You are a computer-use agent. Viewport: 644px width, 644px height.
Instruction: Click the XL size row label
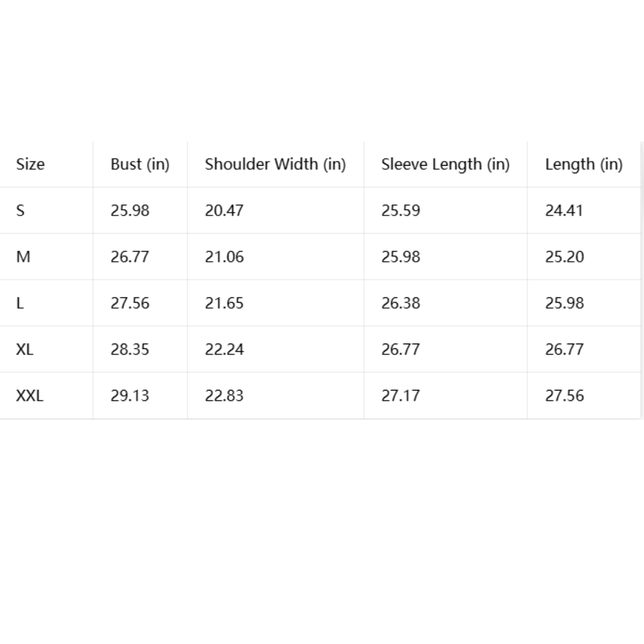(x=25, y=350)
